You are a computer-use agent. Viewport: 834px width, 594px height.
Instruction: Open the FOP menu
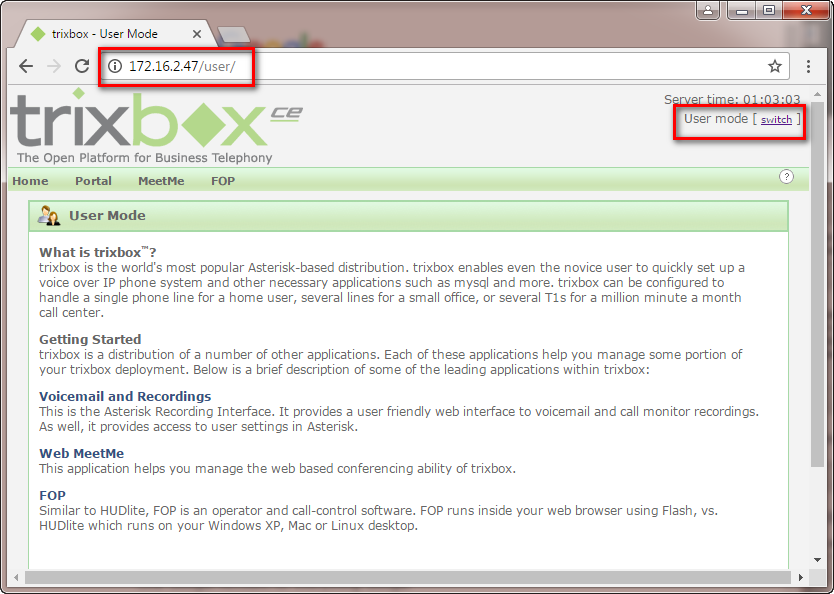pyautogui.click(x=222, y=181)
